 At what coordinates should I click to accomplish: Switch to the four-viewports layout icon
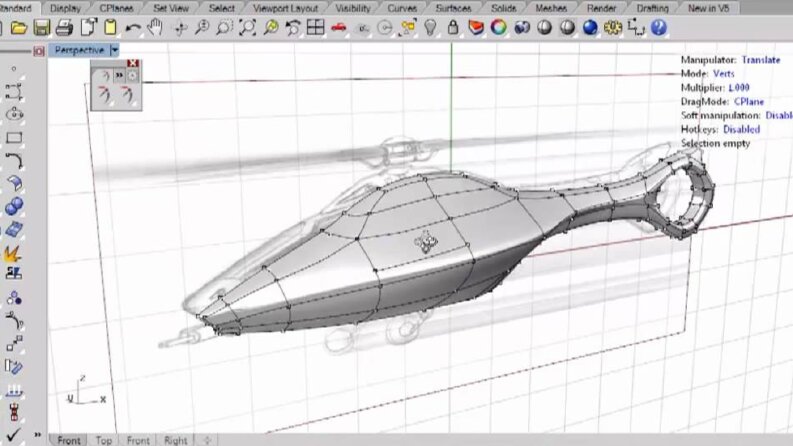(x=316, y=27)
